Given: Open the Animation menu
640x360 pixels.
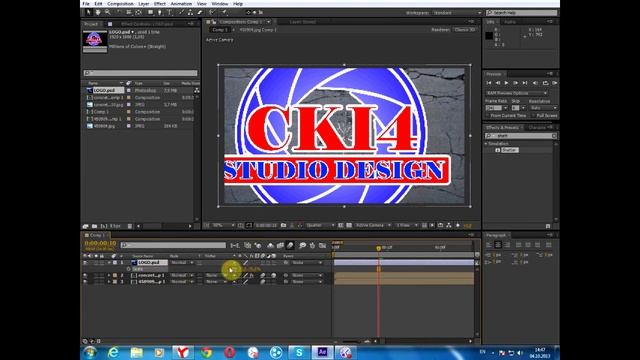Looking at the screenshot, I should (x=181, y=4).
